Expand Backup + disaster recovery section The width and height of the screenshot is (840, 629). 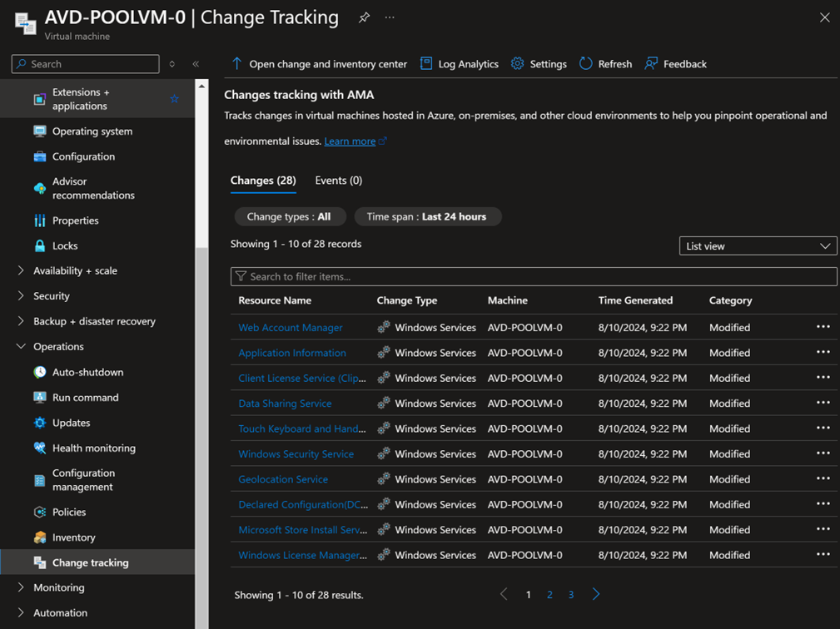tap(21, 320)
